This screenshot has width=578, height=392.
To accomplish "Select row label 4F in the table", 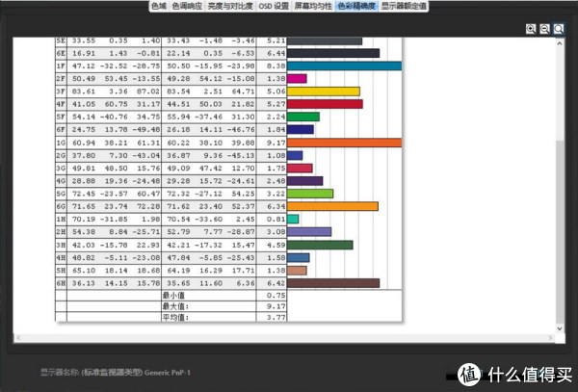I will pos(61,104).
